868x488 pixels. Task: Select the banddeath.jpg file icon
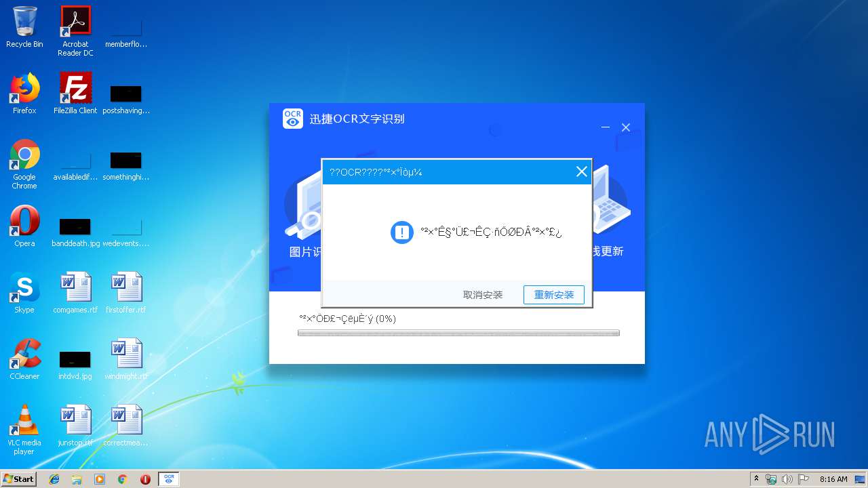point(75,231)
